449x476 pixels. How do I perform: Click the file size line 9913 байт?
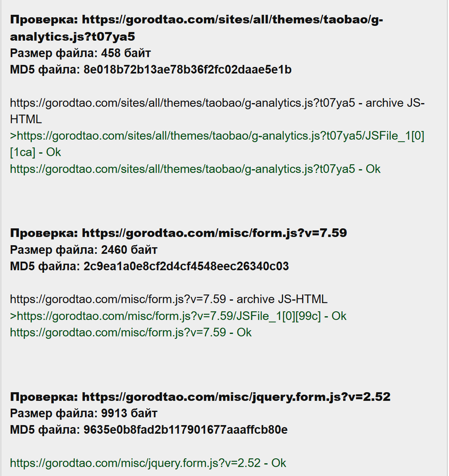click(x=84, y=413)
